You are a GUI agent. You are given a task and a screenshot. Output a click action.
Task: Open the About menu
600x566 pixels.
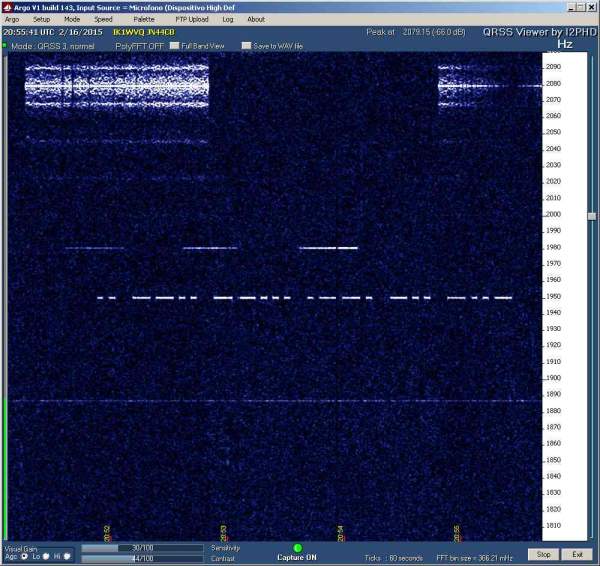(256, 19)
